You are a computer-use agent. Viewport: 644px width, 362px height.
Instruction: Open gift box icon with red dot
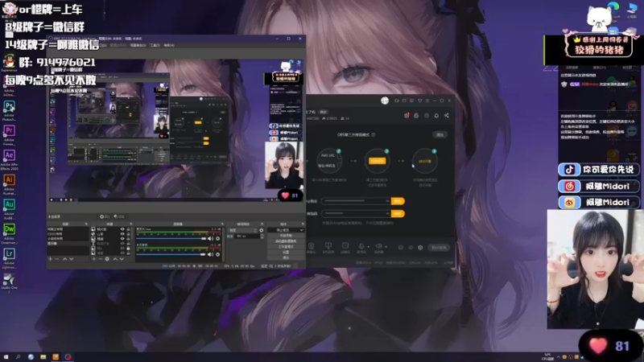click(407, 115)
